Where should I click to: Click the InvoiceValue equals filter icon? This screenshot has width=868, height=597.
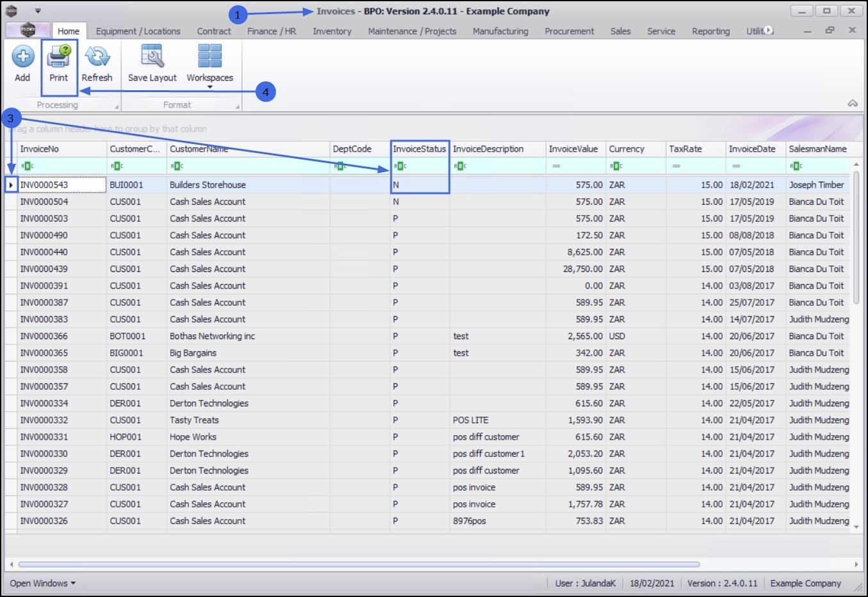pos(556,166)
